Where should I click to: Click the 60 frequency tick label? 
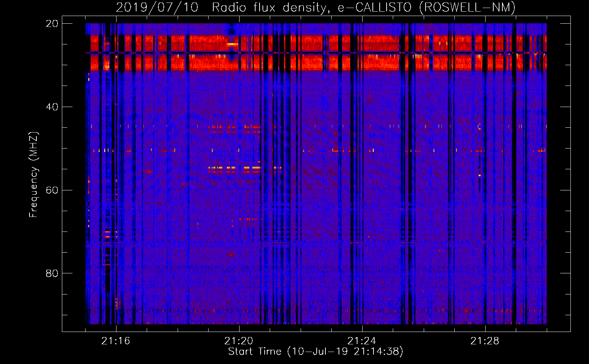point(52,190)
